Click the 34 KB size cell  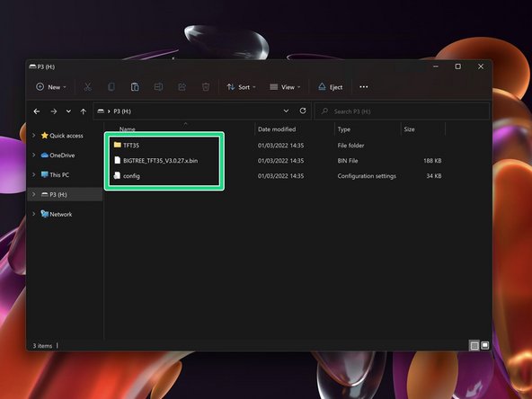click(434, 176)
